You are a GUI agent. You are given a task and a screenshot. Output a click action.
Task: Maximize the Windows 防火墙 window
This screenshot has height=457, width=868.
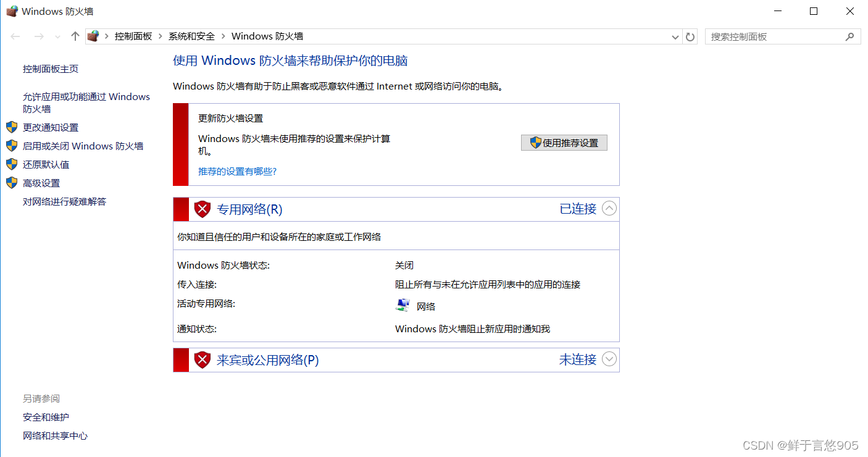tap(814, 11)
